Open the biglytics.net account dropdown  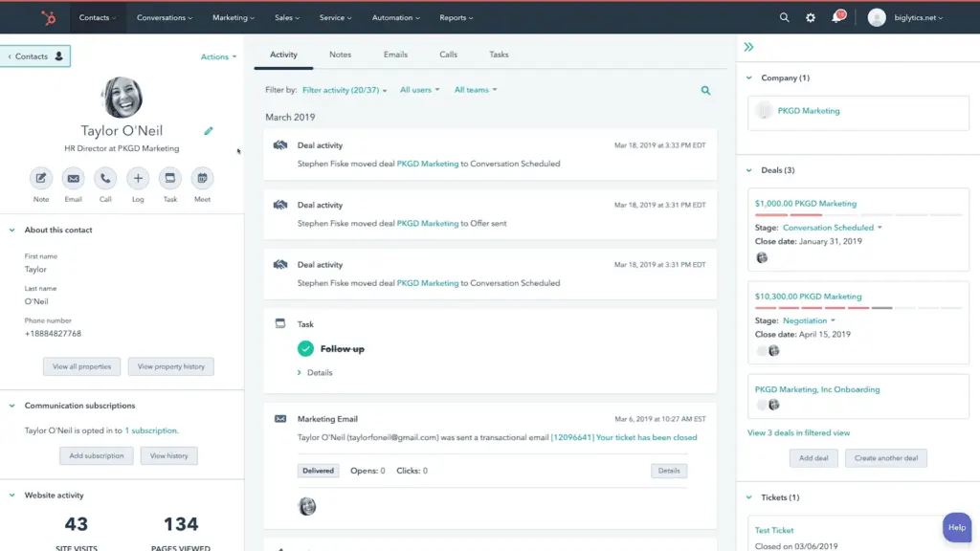point(918,17)
